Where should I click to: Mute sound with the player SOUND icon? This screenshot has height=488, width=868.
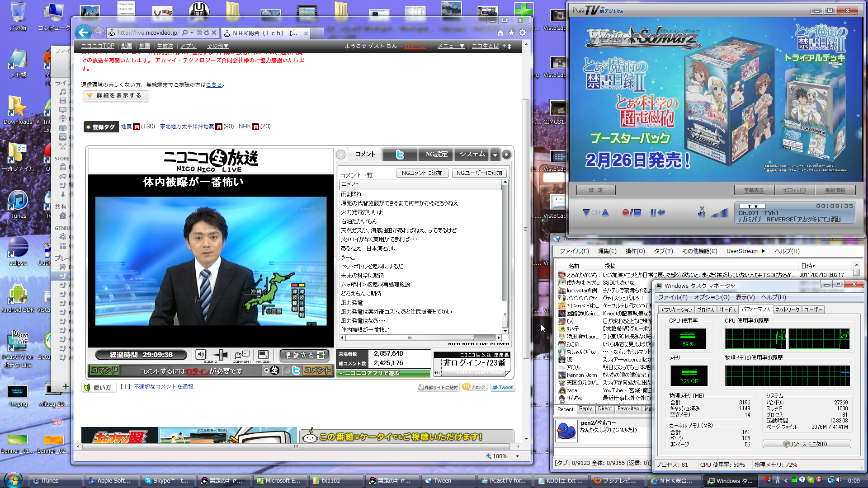[201, 355]
